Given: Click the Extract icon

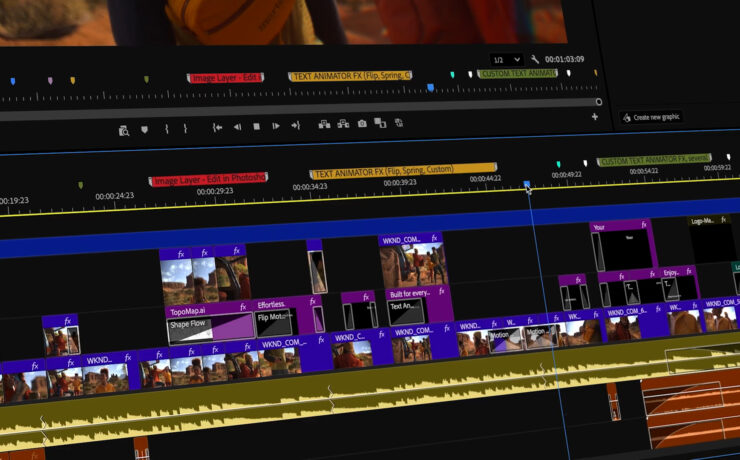Looking at the screenshot, I should (x=343, y=124).
